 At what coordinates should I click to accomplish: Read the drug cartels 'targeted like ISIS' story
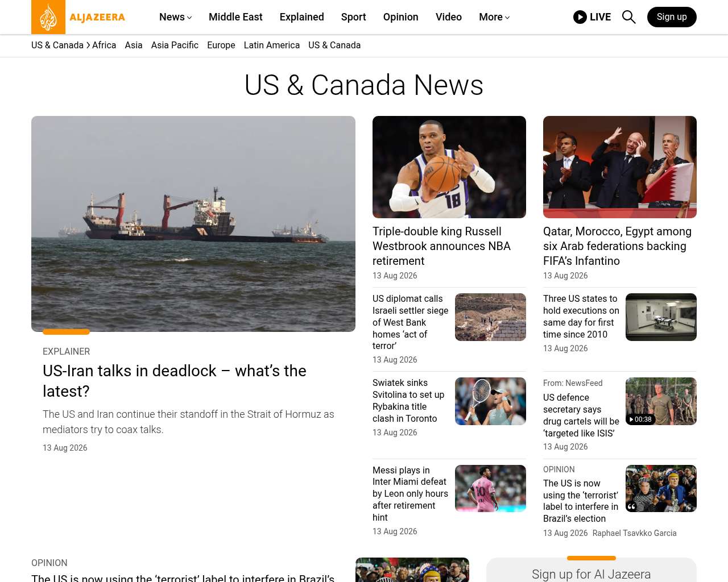click(581, 415)
